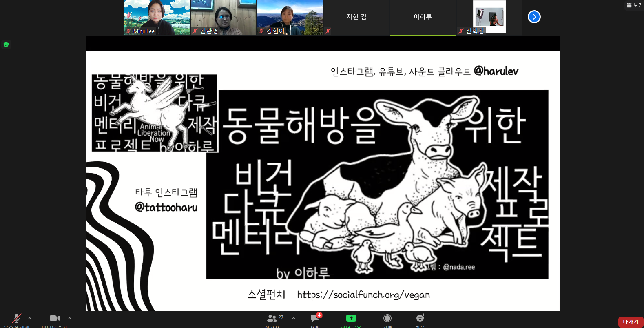The height and width of the screenshot is (328, 644).
Task: Open the 보기 view menu
Action: tap(635, 5)
